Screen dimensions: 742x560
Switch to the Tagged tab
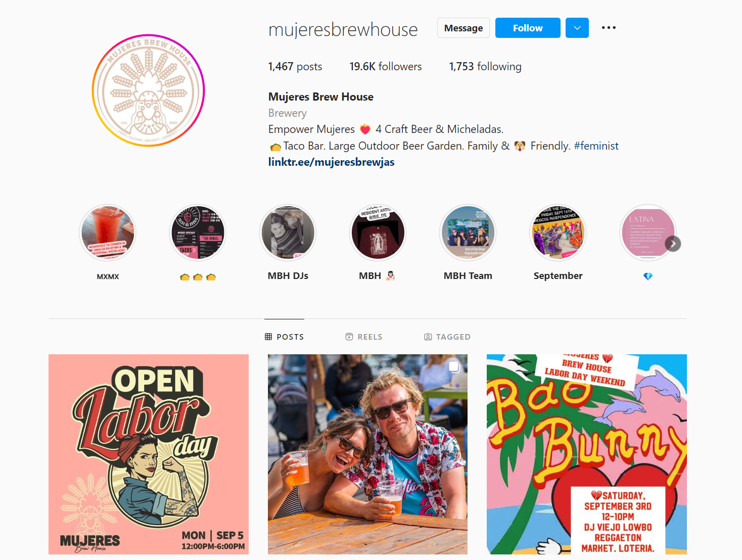[x=447, y=337]
